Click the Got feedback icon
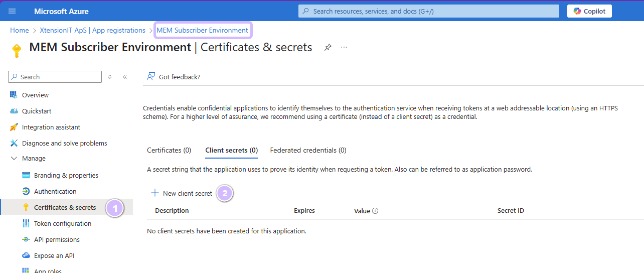The image size is (644, 273). 150,77
